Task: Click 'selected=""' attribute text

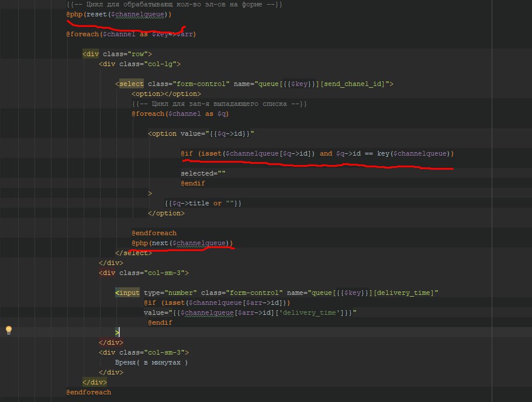Action: [x=203, y=173]
